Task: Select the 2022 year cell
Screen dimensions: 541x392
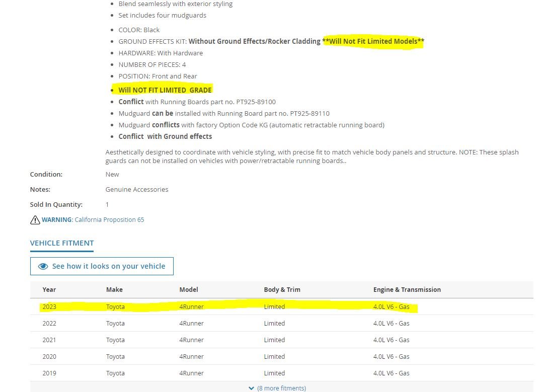Action: coord(49,324)
